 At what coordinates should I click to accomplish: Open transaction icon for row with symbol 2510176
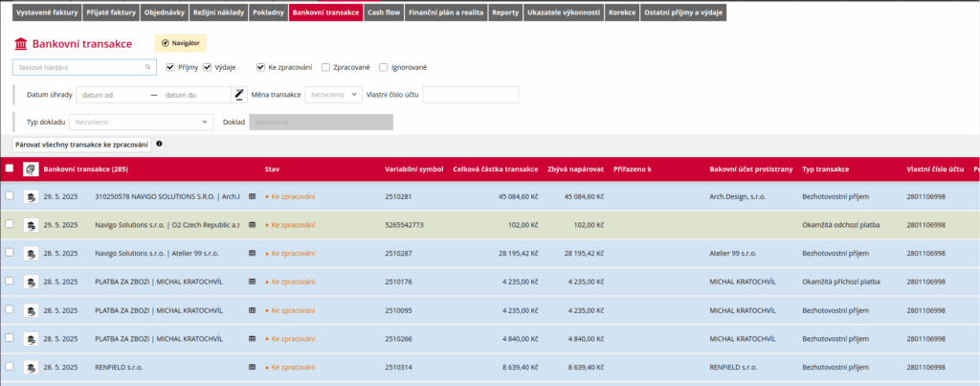pos(29,282)
